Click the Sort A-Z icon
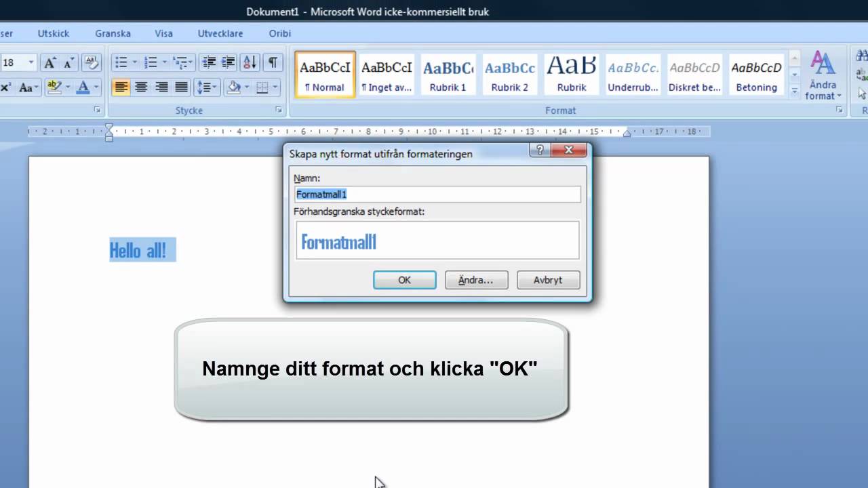 250,63
